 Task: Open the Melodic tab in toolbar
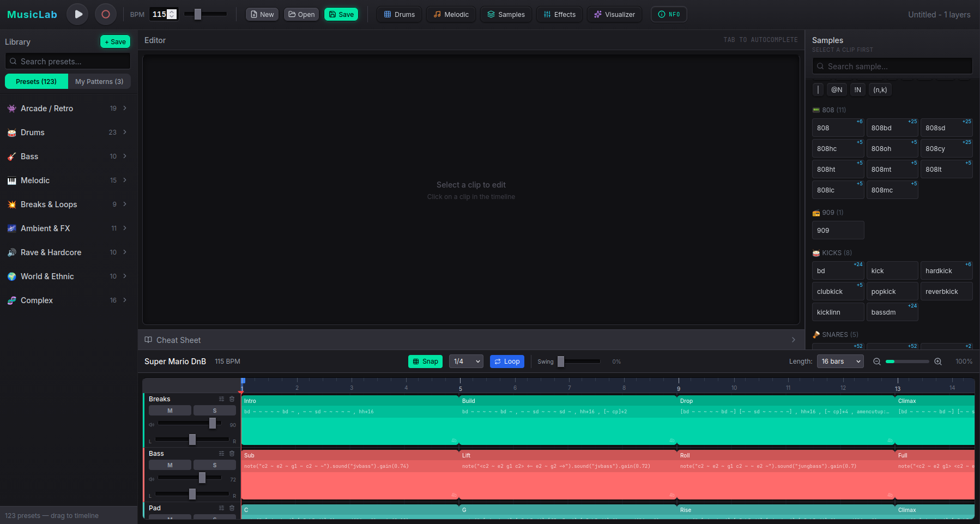451,14
